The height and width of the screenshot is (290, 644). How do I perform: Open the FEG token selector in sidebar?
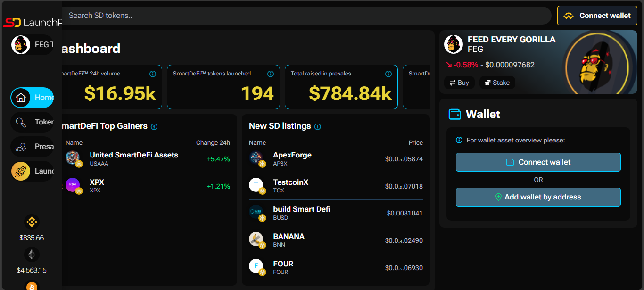click(32, 45)
